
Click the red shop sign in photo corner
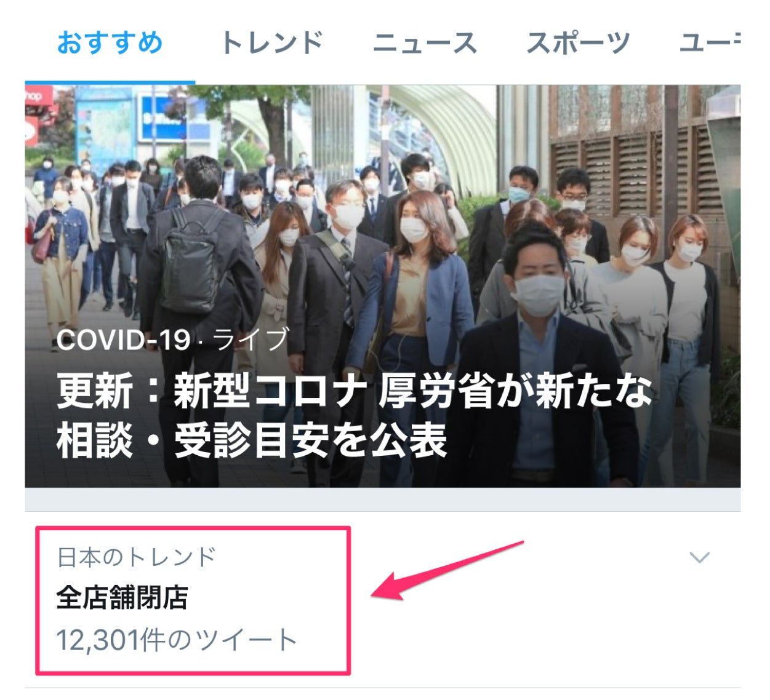(39, 111)
